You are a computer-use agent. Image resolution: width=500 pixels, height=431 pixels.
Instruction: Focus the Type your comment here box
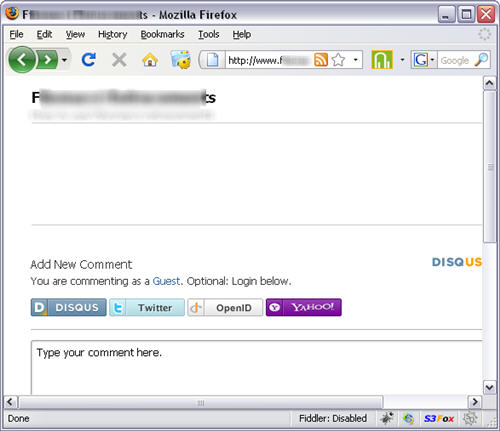click(x=257, y=367)
